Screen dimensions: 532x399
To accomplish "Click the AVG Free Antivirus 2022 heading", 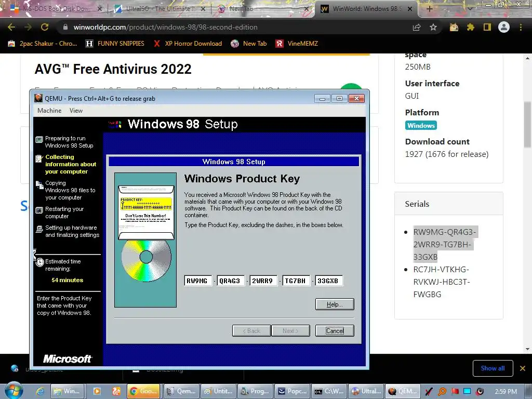I will tap(113, 69).
